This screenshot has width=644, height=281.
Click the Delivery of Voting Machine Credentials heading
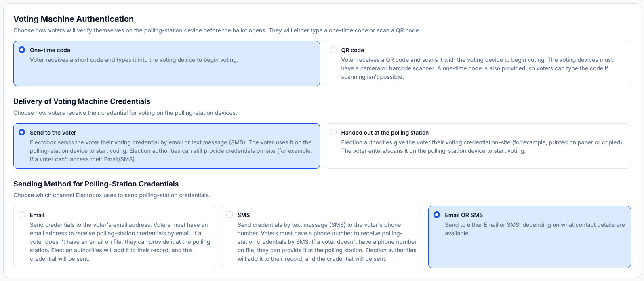point(82,101)
